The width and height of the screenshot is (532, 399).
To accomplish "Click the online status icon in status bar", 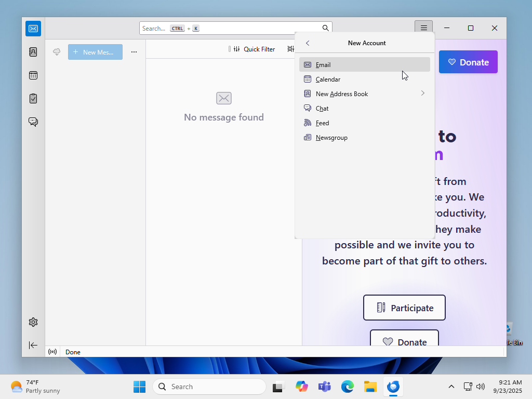I will (52, 352).
